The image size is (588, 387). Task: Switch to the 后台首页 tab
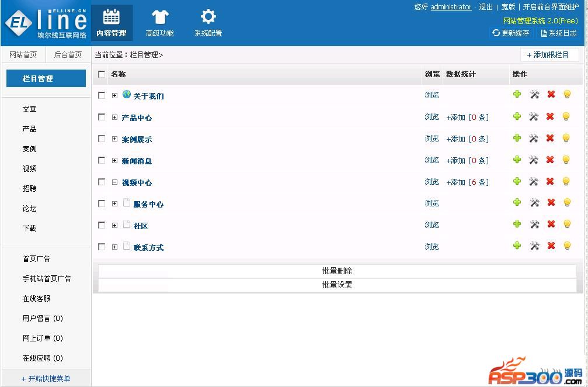point(68,55)
